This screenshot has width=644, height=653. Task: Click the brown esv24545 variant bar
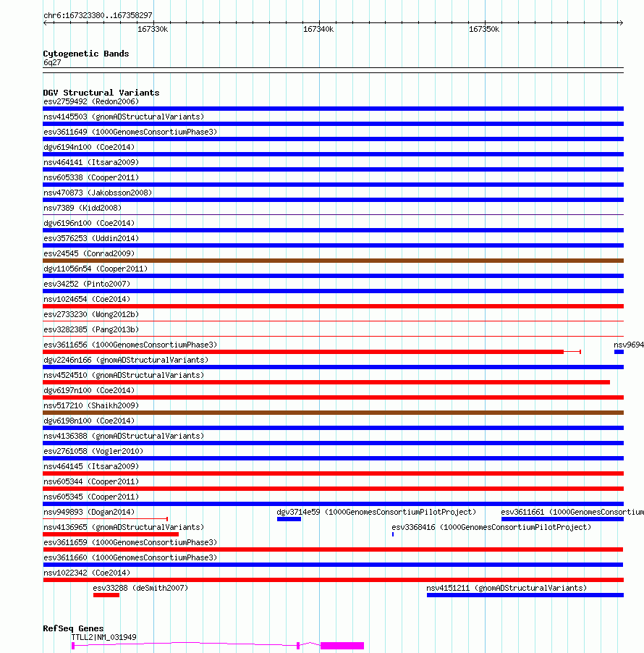point(333,261)
